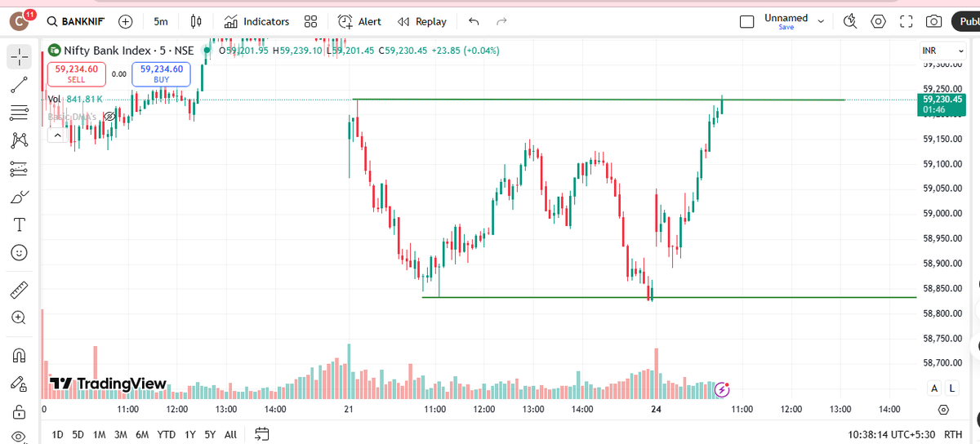Open the Indicators dialog
980x444 pixels.
tap(256, 22)
